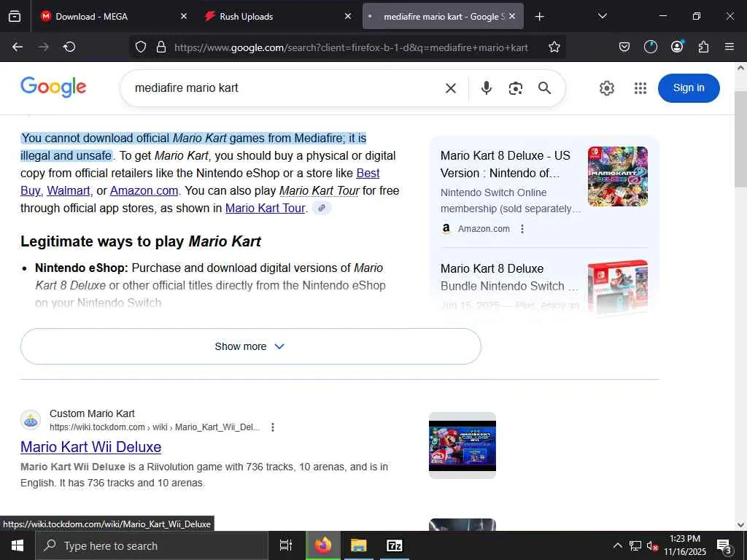Click inside the Google search input field
This screenshot has height=560, width=747.
click(286, 88)
